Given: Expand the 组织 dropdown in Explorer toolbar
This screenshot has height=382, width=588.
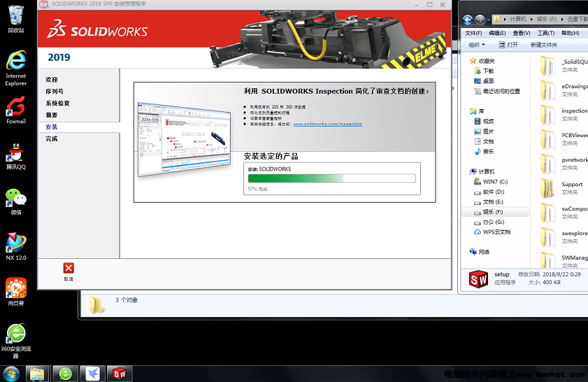Looking at the screenshot, I should point(477,45).
